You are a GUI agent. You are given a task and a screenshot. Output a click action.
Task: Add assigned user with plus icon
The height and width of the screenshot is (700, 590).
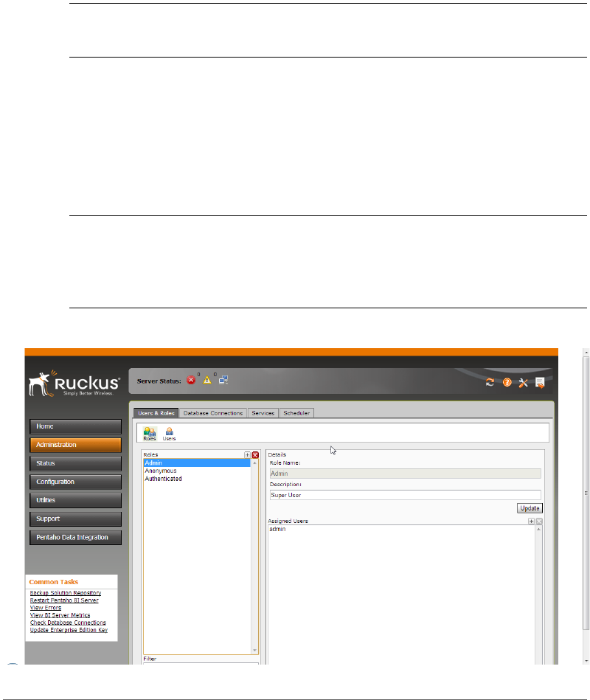(531, 521)
